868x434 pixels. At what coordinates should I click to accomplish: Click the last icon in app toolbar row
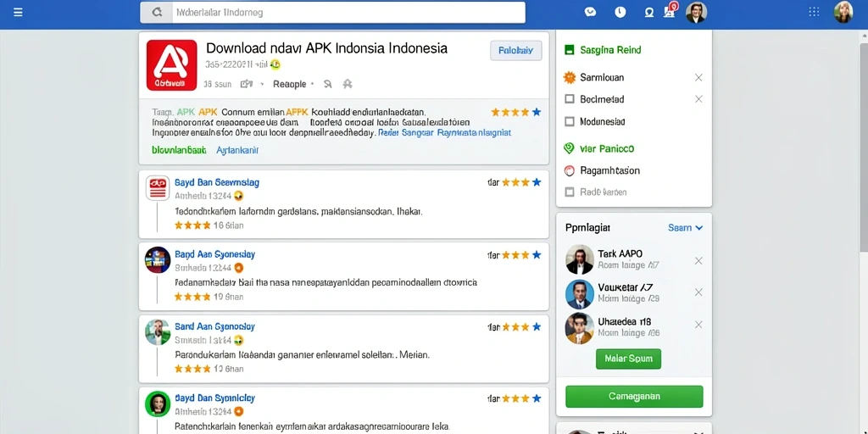click(x=348, y=84)
